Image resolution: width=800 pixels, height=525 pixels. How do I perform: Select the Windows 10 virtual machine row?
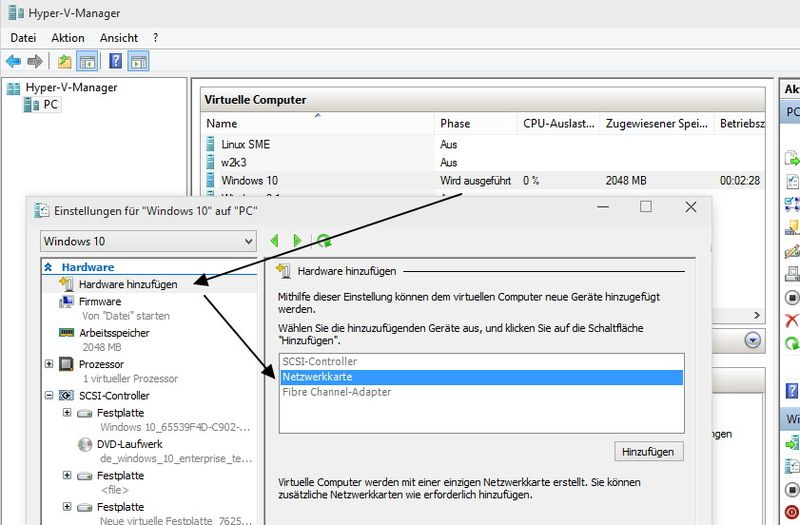pyautogui.click(x=483, y=180)
